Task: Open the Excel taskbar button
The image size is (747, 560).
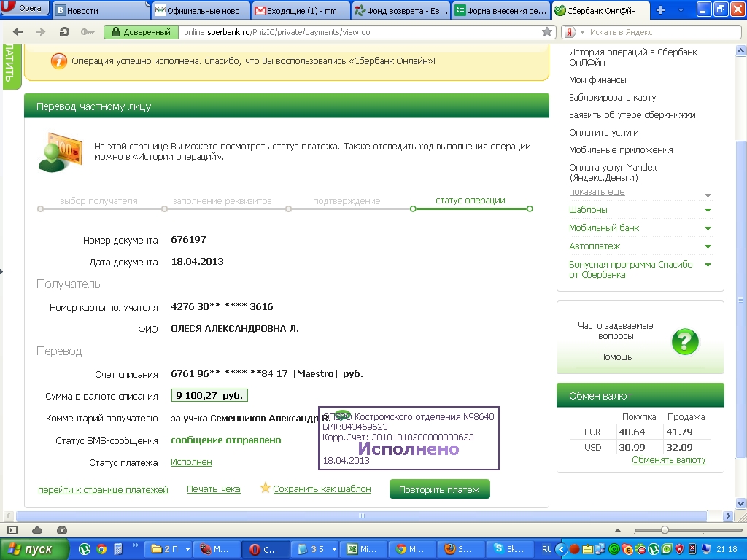Action: tap(363, 549)
